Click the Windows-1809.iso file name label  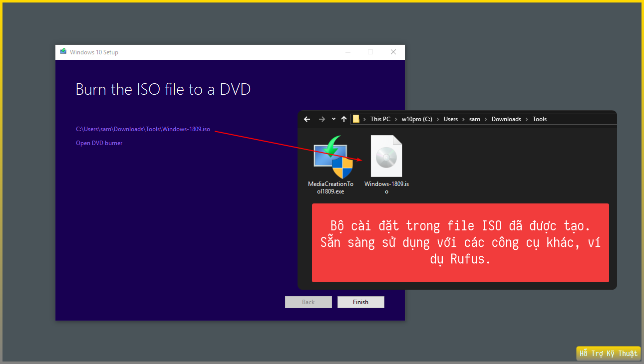[x=386, y=187]
